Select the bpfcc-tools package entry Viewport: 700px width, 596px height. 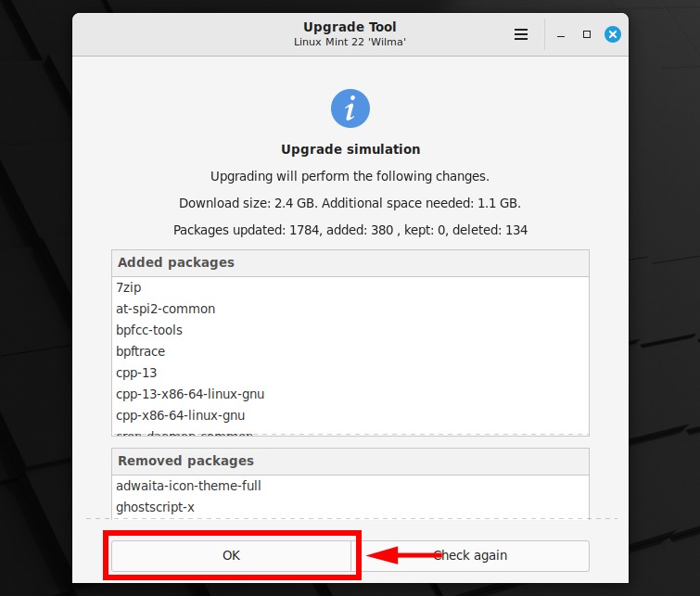350,330
